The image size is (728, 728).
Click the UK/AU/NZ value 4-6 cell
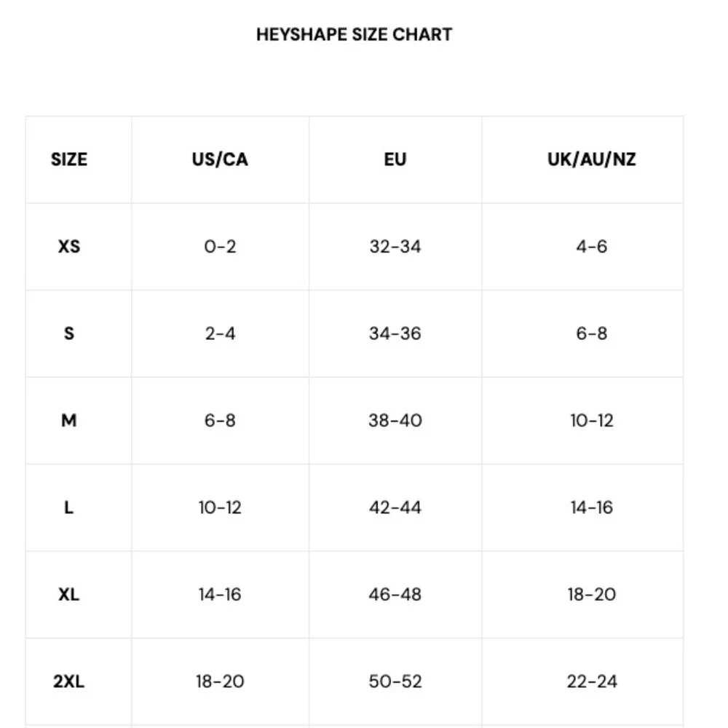click(591, 246)
